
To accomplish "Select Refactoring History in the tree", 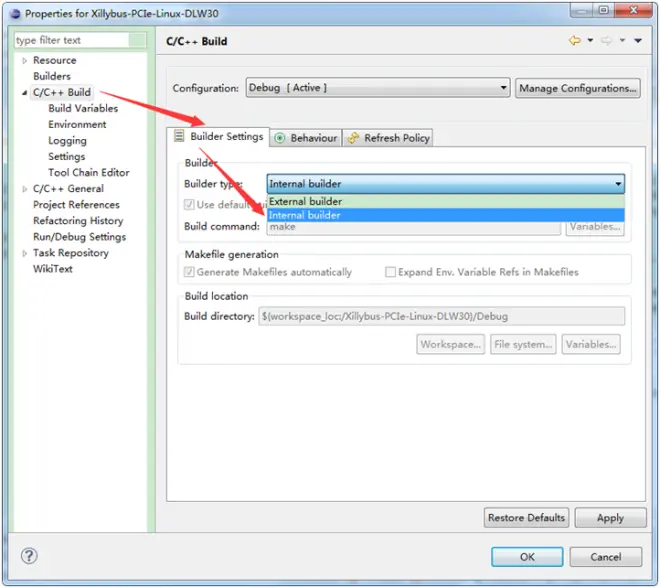I will [78, 221].
